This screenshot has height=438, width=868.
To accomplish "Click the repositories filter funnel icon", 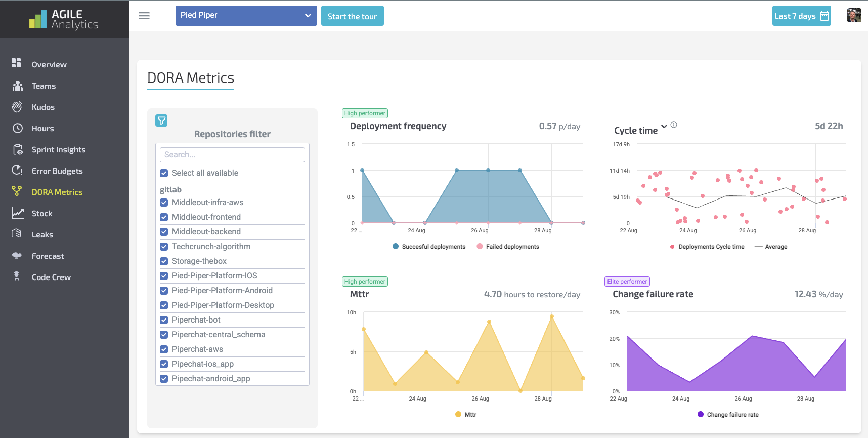I will point(161,121).
